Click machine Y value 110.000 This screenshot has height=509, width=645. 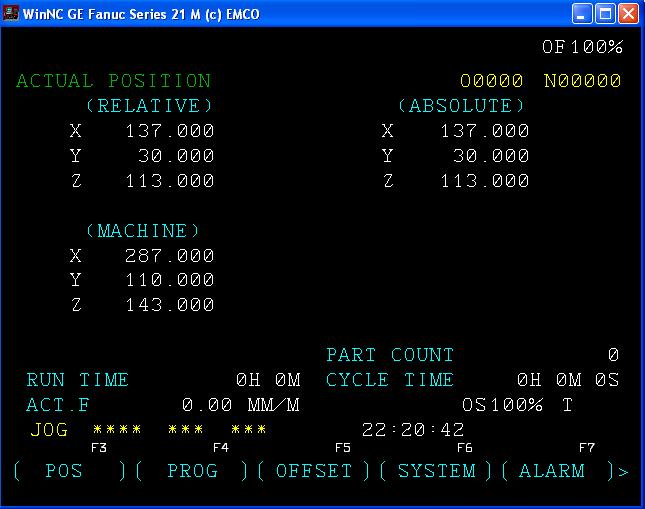tap(169, 280)
